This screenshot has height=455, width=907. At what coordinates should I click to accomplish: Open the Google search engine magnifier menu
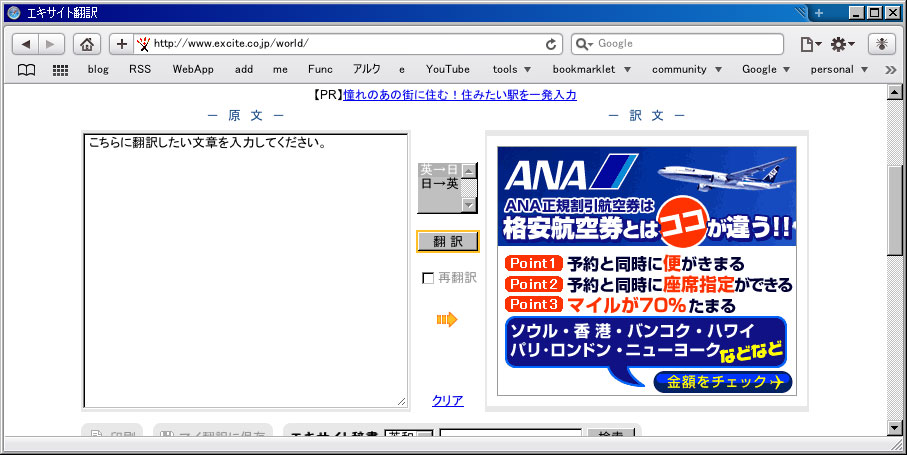point(585,44)
